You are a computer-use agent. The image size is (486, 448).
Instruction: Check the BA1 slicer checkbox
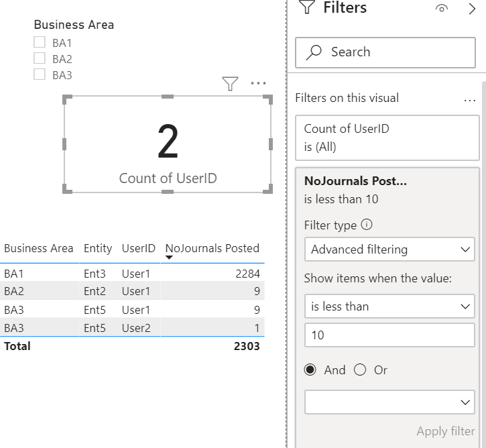click(x=40, y=42)
